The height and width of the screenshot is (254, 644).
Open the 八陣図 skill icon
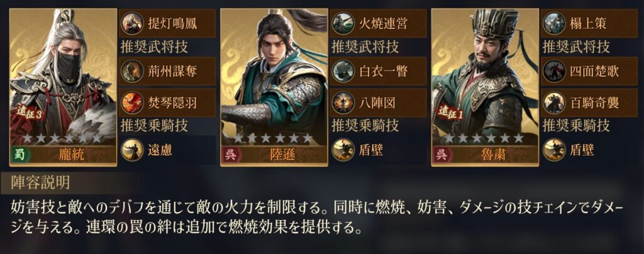[343, 102]
